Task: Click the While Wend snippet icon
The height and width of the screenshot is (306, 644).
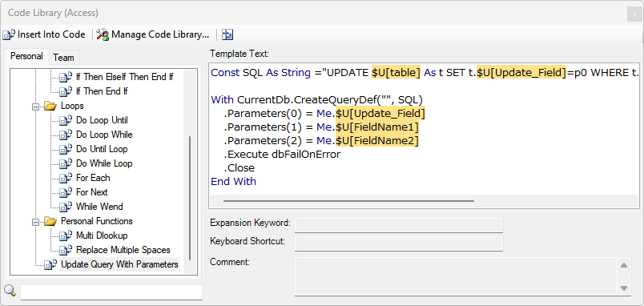Action: click(66, 207)
